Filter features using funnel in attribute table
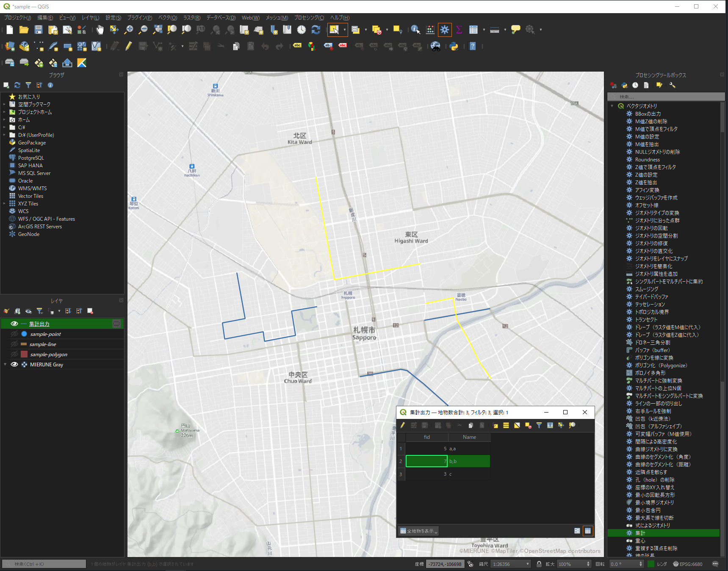Viewport: 728px width, 571px height. [x=539, y=425]
